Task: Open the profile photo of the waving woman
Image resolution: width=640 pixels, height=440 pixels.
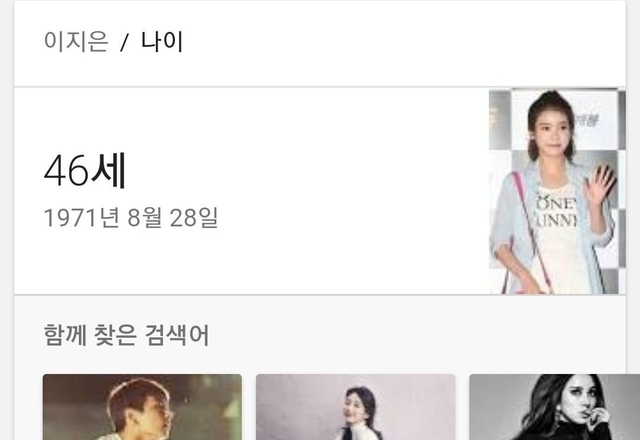Action: (x=557, y=191)
